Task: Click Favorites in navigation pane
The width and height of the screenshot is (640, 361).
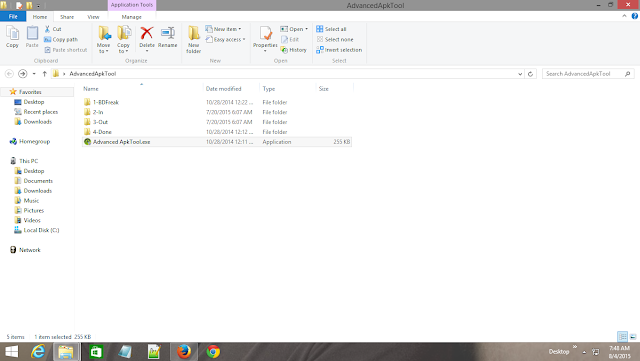Action: pos(30,92)
